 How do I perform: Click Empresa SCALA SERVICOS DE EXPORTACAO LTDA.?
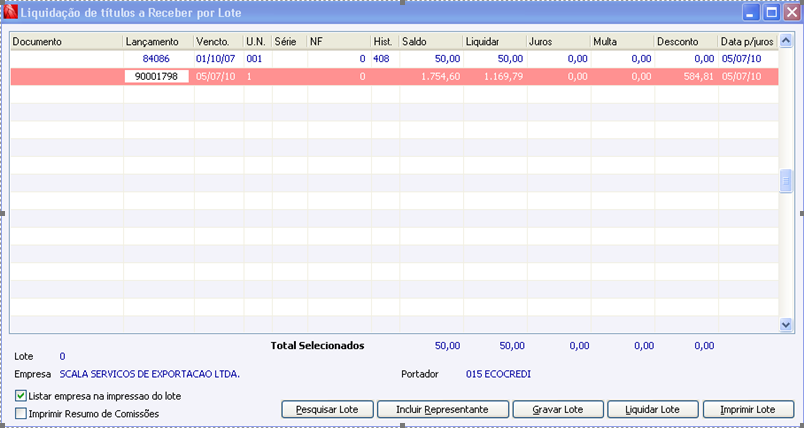click(150, 374)
